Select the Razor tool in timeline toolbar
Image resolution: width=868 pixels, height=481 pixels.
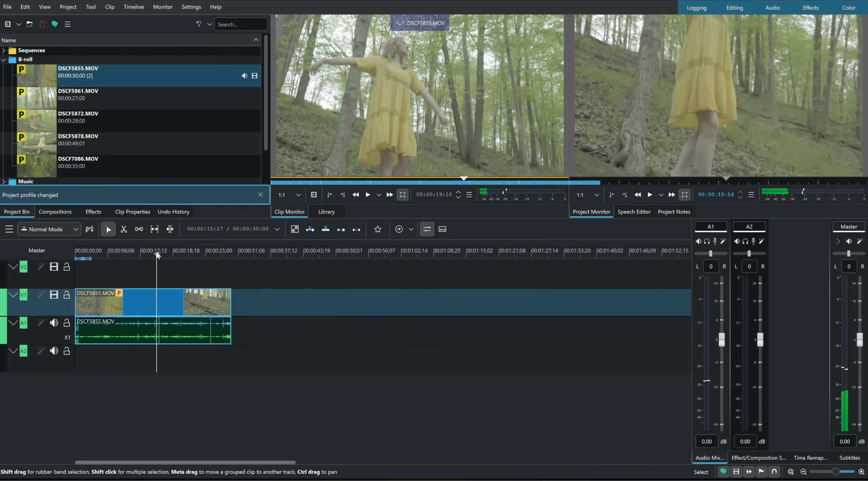coord(124,229)
